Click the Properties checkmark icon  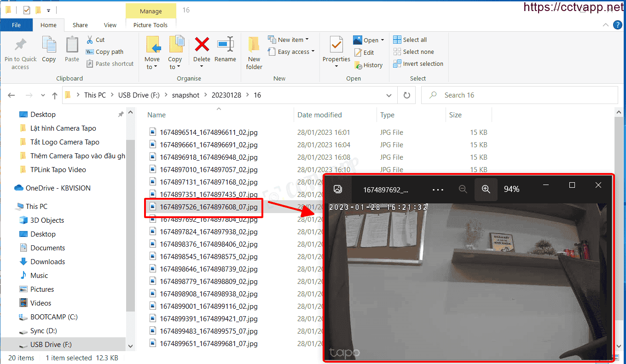[x=336, y=45]
